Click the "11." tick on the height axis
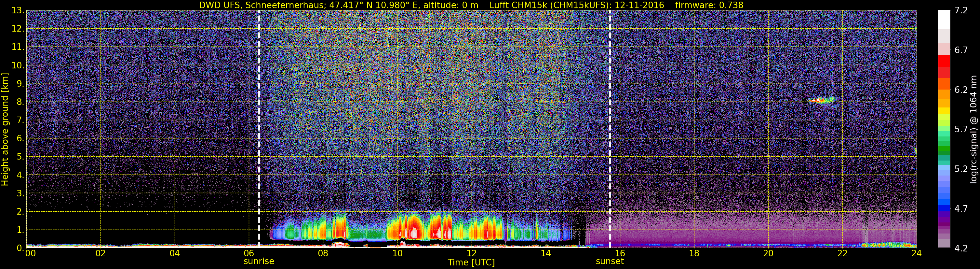The width and height of the screenshot is (980, 269). coord(18,47)
